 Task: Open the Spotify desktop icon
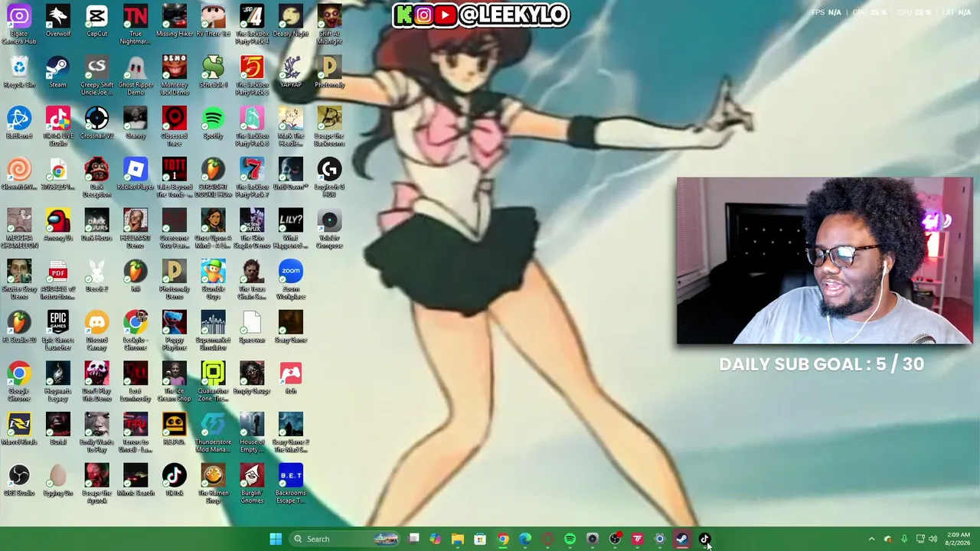(213, 123)
